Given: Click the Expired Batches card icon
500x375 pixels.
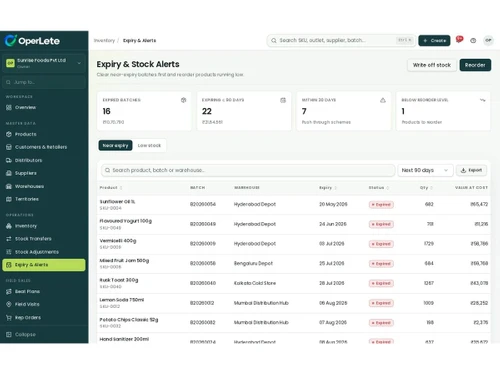Looking at the screenshot, I should click(x=183, y=100).
